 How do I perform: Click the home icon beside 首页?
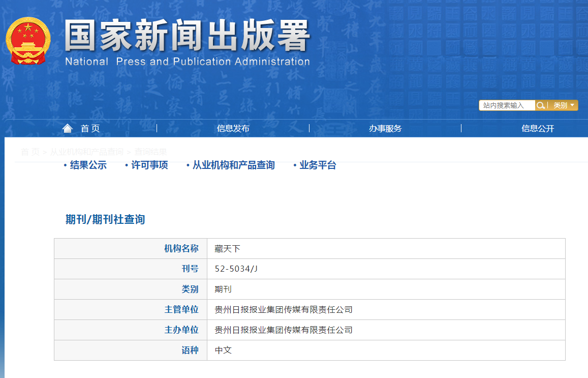(x=67, y=128)
